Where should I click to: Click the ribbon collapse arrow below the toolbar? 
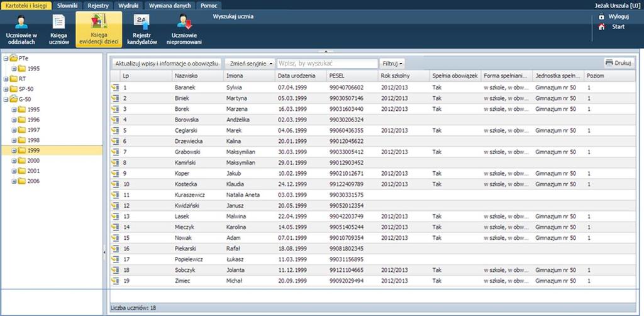point(326,52)
